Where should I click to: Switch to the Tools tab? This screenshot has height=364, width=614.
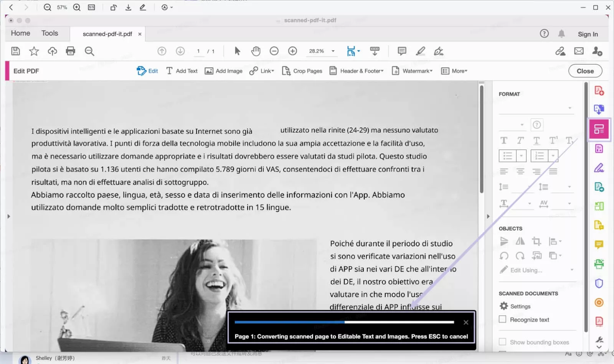50,33
